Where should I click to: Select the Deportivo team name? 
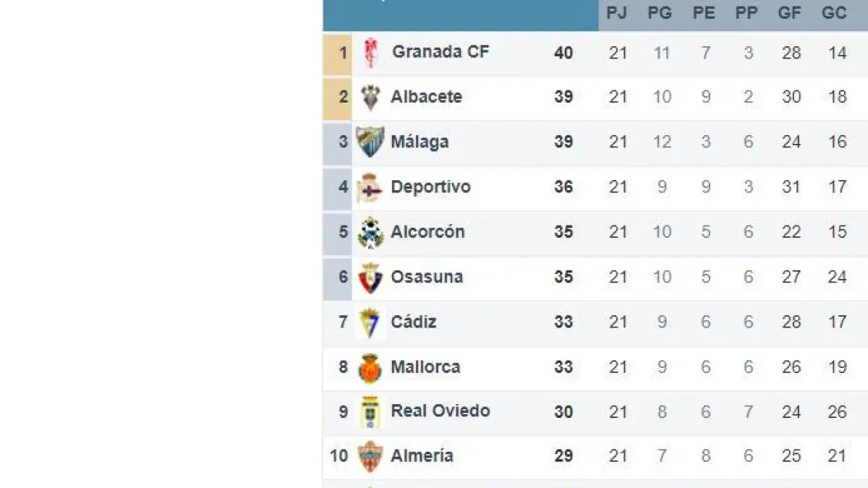tap(430, 187)
